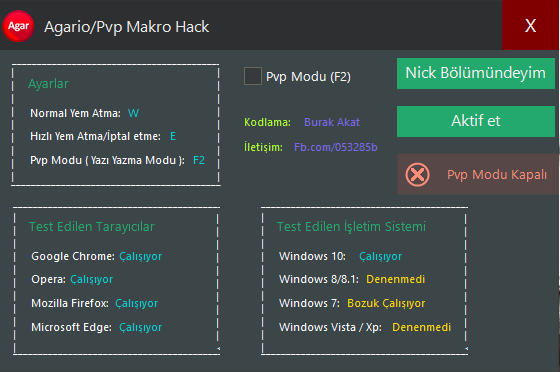This screenshot has height=372, width=560.
Task: Click Pvp Modu ( Yazı Yazma Modu ) label
Action: pos(107,160)
